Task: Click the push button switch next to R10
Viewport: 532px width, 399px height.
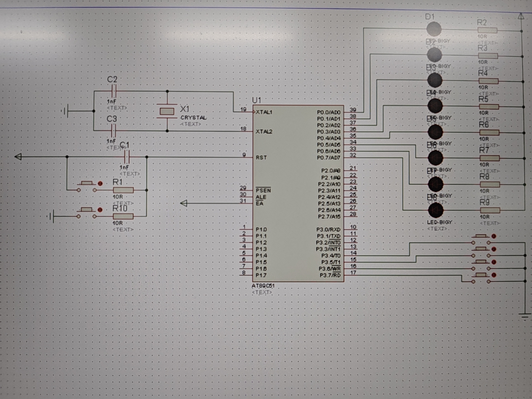Action: pos(87,212)
